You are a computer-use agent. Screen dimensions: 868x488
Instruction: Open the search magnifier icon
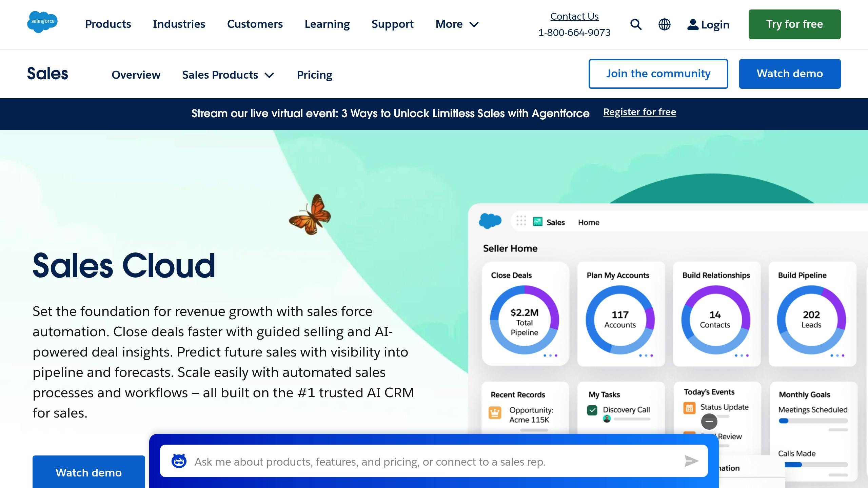(636, 24)
